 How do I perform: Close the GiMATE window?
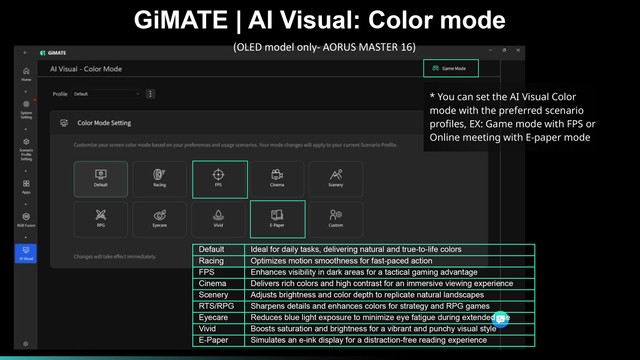[518, 50]
